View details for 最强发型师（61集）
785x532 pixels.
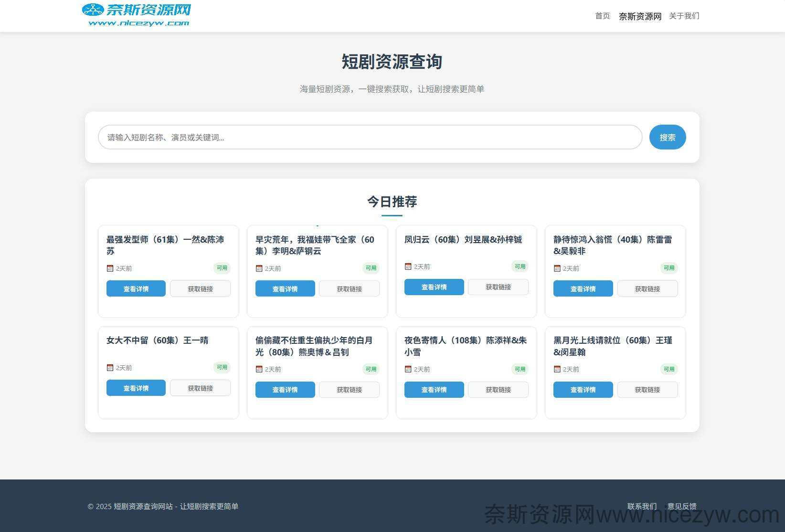(x=136, y=288)
